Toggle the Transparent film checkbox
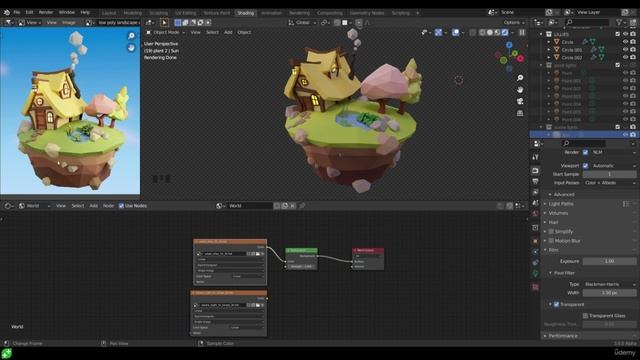The image size is (640, 360). pos(556,304)
